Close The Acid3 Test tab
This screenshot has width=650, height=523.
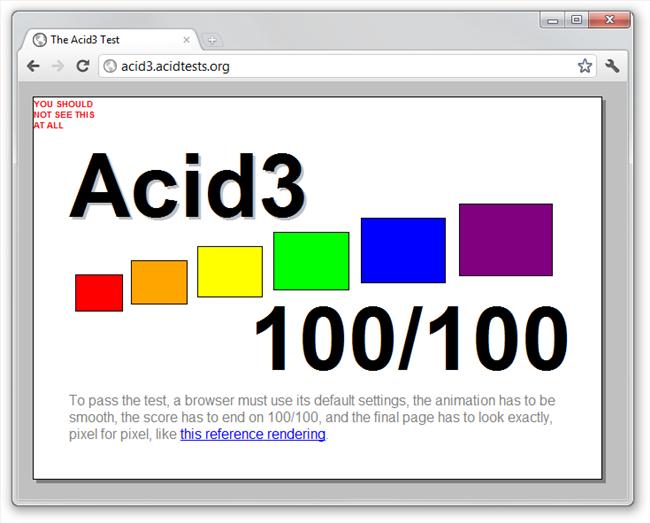coord(187,40)
